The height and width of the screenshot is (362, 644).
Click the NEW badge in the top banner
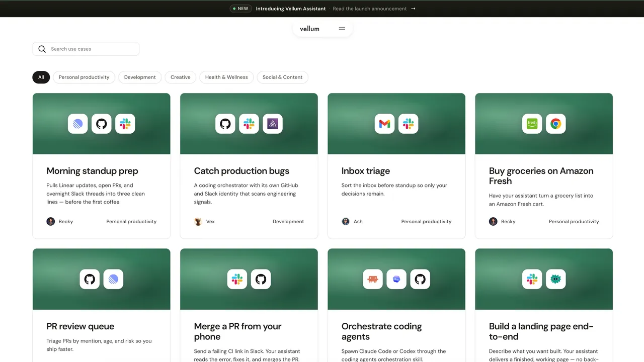pyautogui.click(x=241, y=9)
